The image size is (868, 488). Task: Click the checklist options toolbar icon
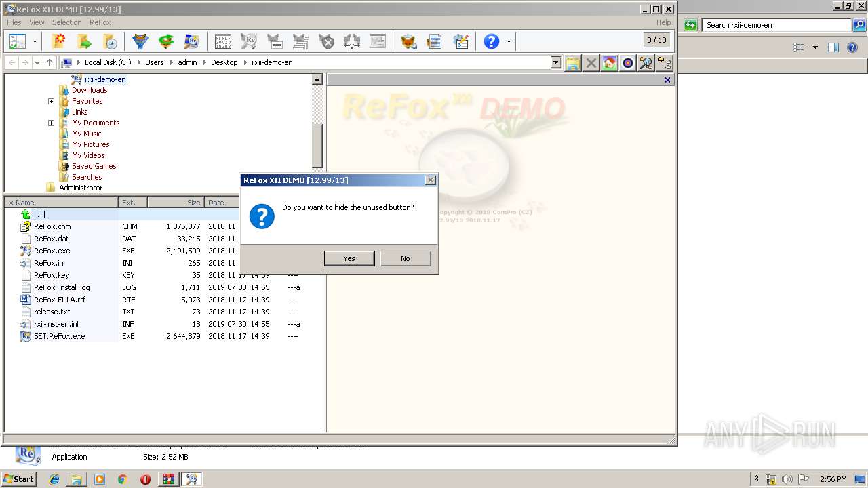point(460,41)
